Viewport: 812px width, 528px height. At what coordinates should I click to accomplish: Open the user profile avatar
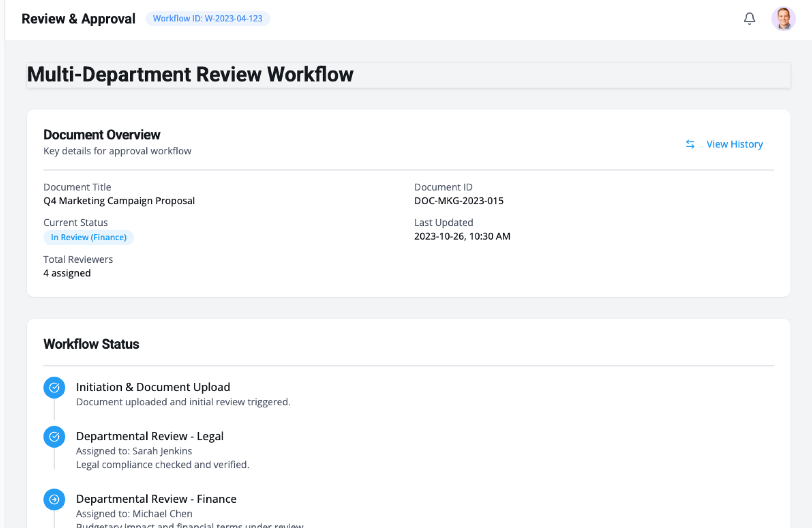783,19
